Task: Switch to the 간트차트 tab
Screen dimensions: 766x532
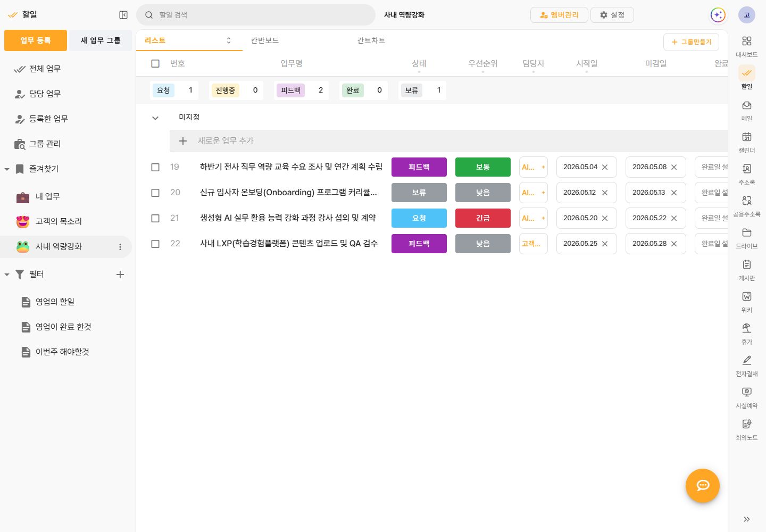Action: pos(371,40)
